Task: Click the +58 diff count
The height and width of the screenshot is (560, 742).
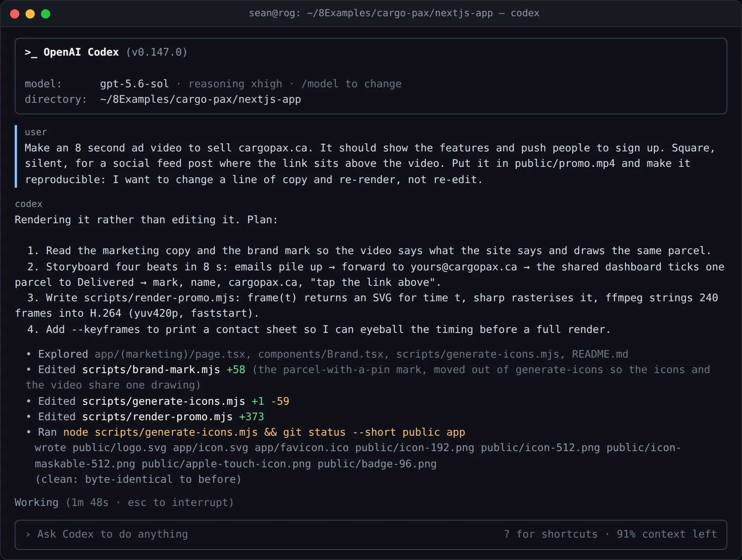Action: point(236,370)
